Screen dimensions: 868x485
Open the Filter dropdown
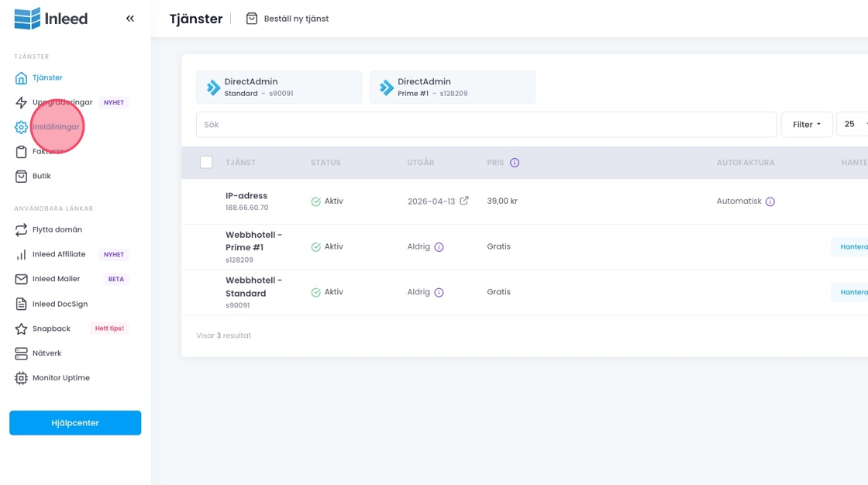point(806,124)
